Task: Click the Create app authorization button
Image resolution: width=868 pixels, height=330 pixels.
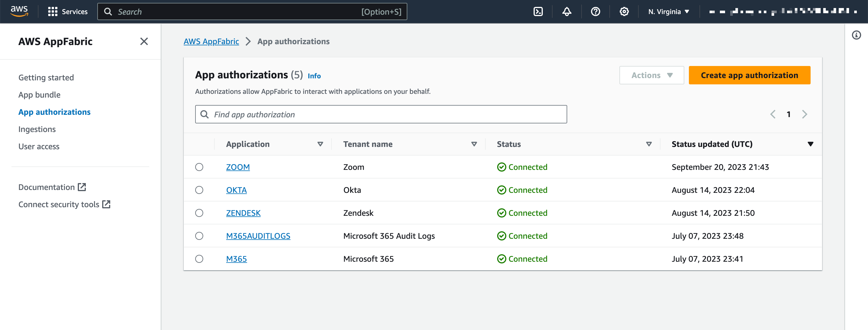Action: pyautogui.click(x=749, y=75)
